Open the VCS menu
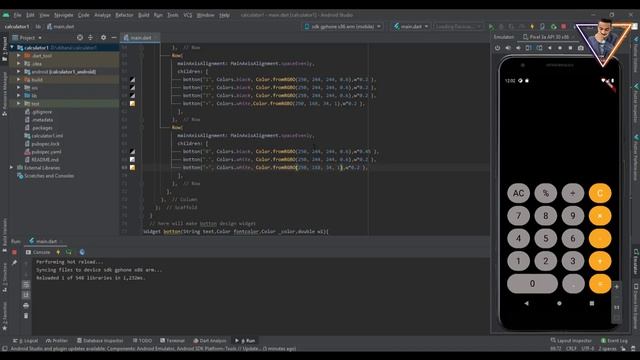The image size is (640, 360). 188,15
